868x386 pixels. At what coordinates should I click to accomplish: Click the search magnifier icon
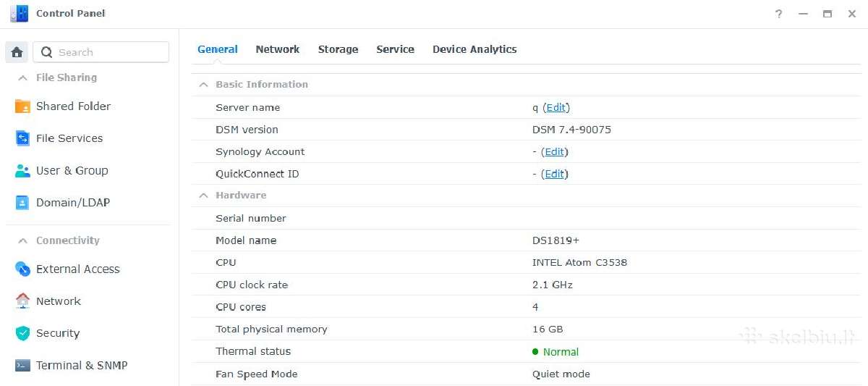[x=47, y=52]
